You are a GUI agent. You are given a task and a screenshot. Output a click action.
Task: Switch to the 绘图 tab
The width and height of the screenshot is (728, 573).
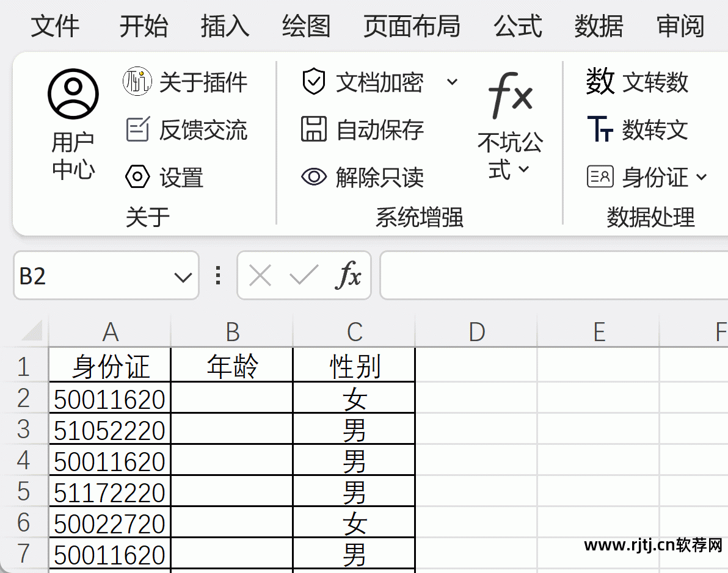(x=306, y=26)
